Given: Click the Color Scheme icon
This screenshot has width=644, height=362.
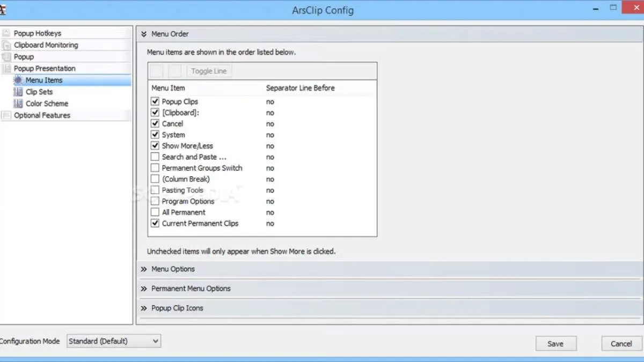Looking at the screenshot, I should (18, 104).
